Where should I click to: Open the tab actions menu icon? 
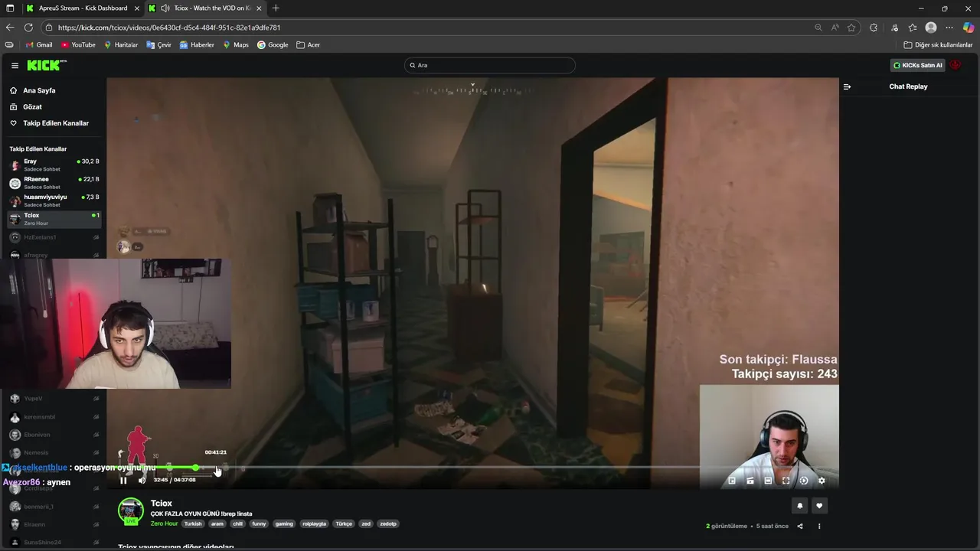(x=10, y=8)
